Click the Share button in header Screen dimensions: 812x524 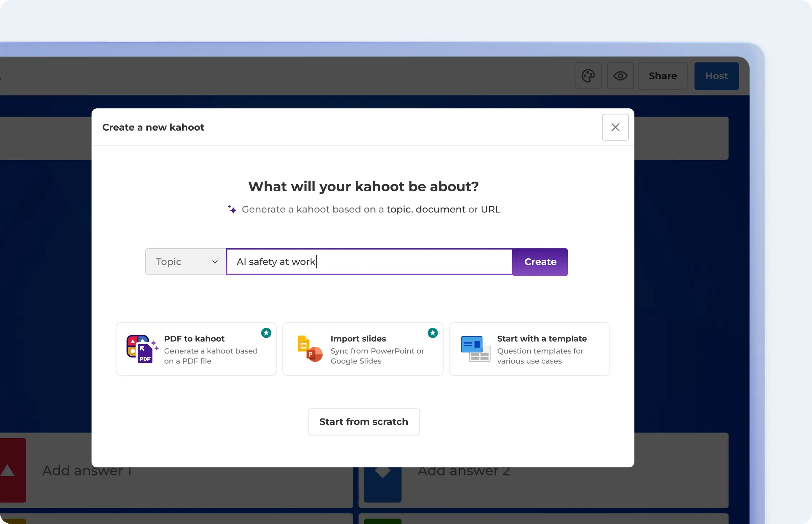click(x=663, y=76)
